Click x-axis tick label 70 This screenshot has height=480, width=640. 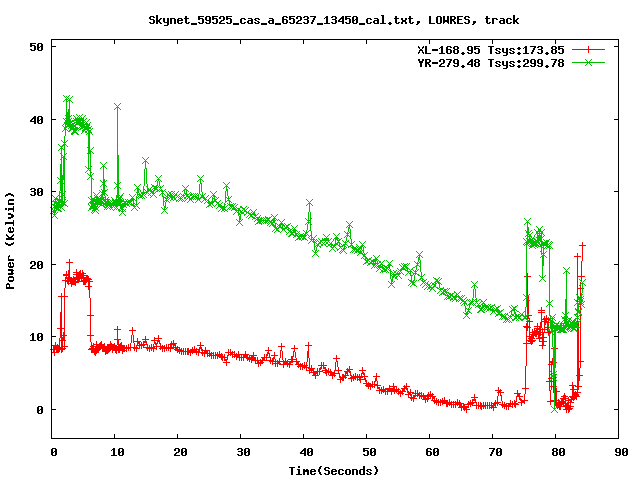(495, 452)
